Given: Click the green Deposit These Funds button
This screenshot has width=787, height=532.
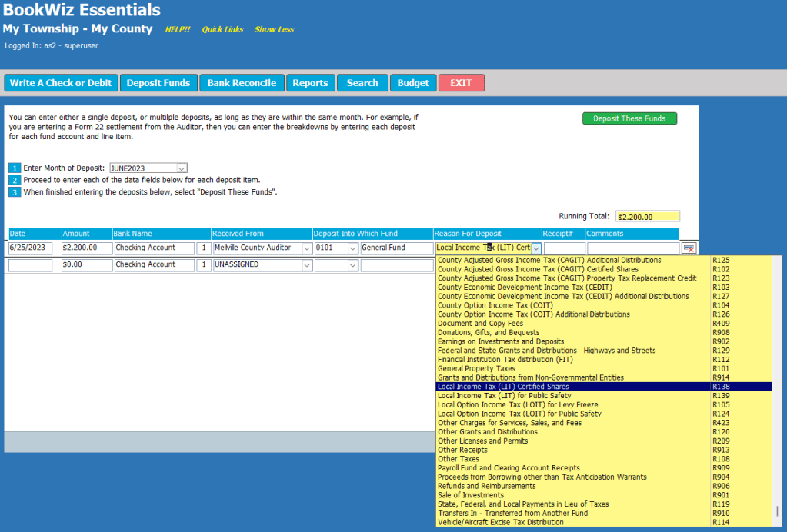Looking at the screenshot, I should point(629,118).
